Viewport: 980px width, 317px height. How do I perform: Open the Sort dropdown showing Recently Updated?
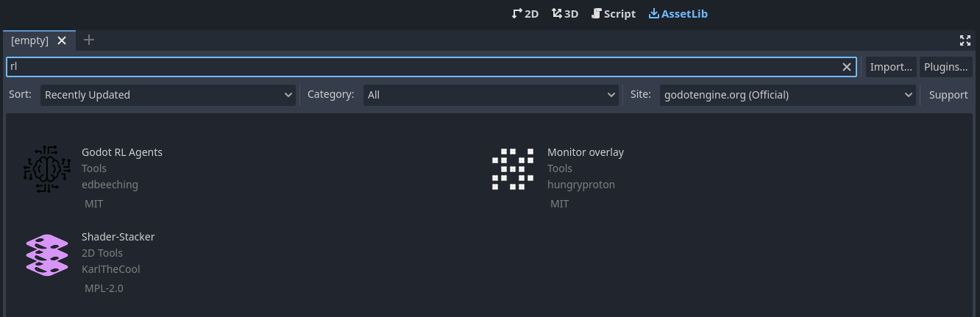[x=168, y=95]
